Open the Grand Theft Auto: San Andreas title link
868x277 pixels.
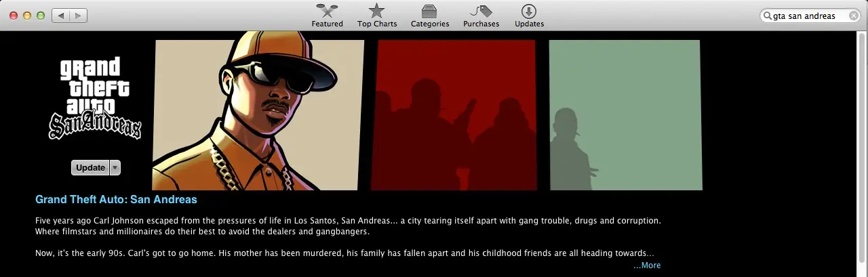click(x=116, y=199)
